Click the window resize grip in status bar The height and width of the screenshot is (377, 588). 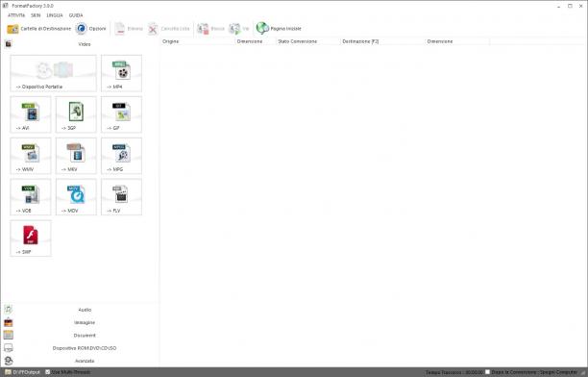584,373
